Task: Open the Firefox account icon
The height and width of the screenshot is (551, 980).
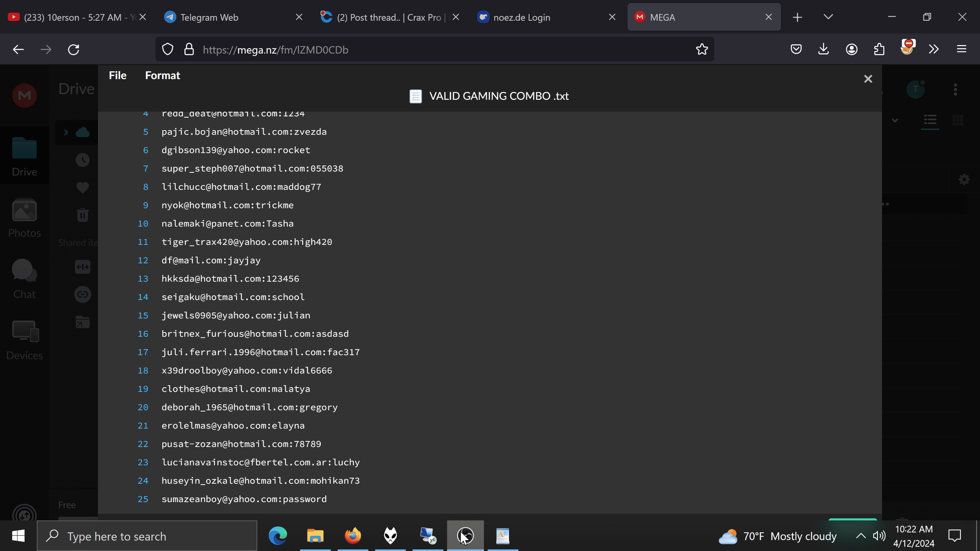Action: [x=851, y=49]
